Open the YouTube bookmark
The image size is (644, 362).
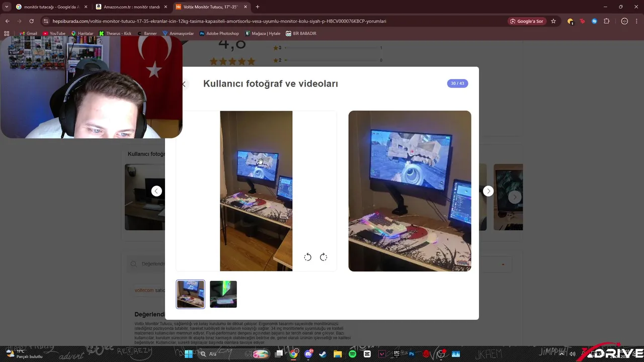click(x=54, y=34)
